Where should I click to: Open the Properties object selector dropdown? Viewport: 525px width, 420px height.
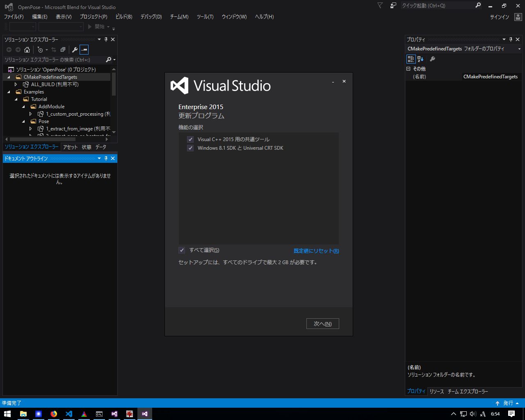pos(519,49)
